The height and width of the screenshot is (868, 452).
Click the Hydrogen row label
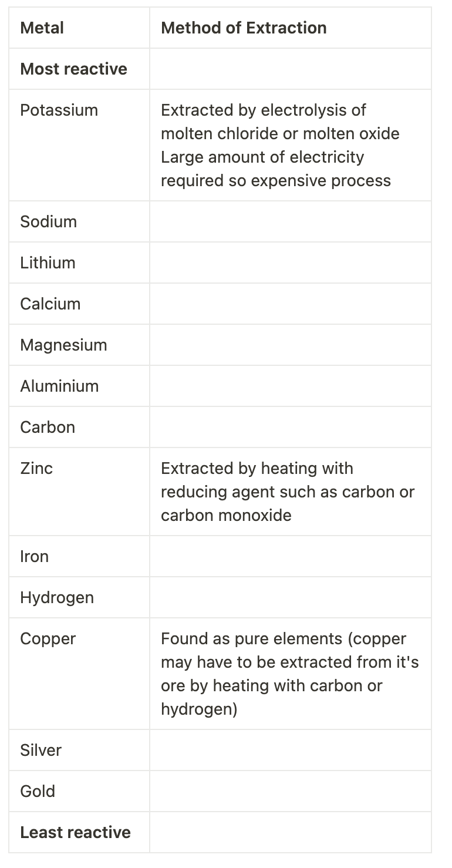[x=57, y=597]
